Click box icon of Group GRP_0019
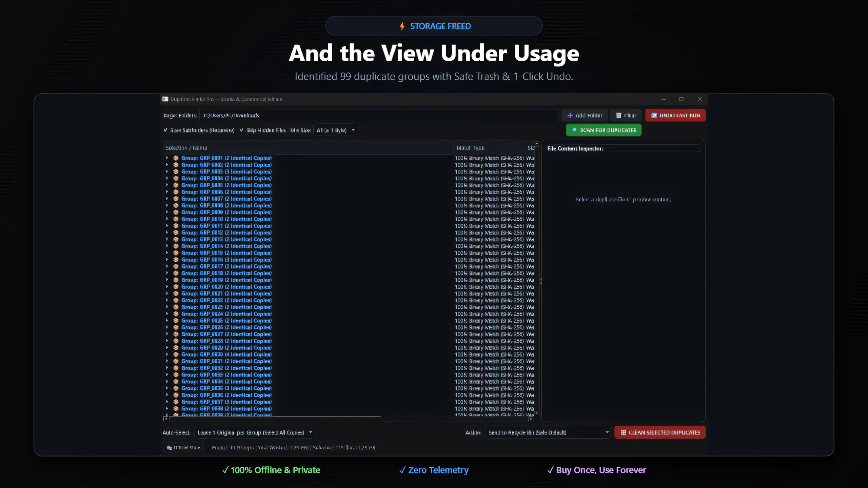The image size is (868, 488). [176, 280]
